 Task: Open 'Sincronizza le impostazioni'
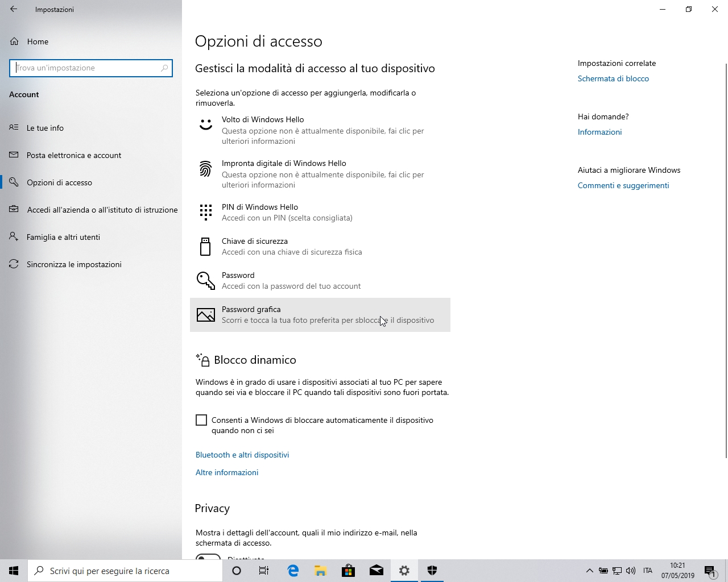[91, 264]
